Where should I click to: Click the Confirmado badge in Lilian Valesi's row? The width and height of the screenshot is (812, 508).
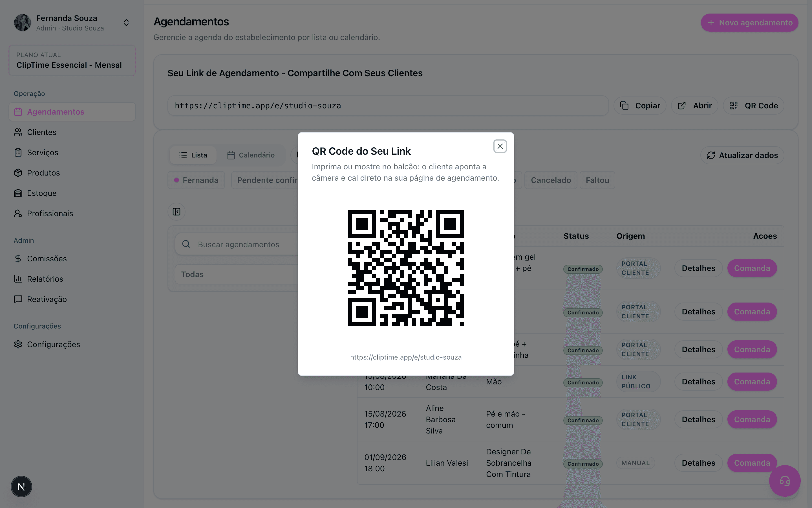[x=583, y=464]
